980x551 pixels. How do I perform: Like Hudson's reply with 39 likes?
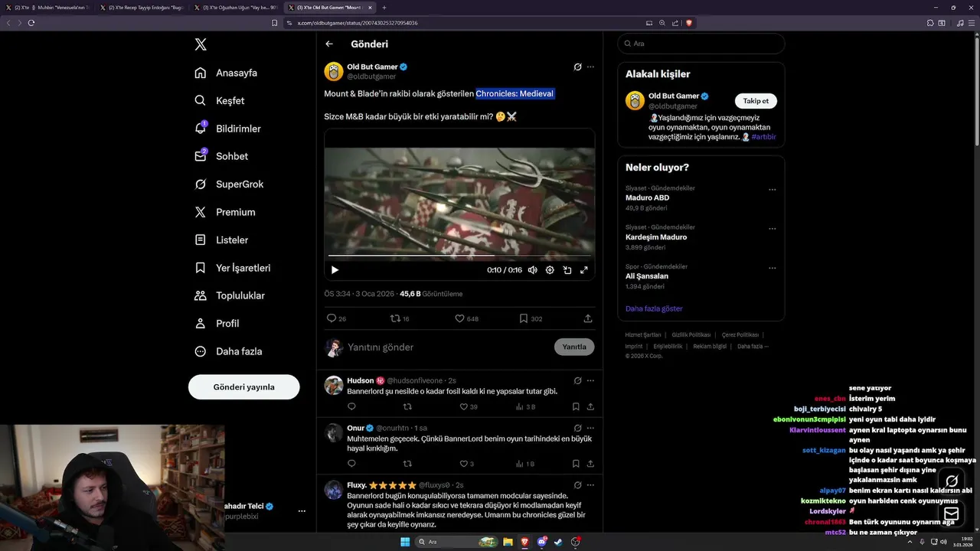tap(468, 407)
